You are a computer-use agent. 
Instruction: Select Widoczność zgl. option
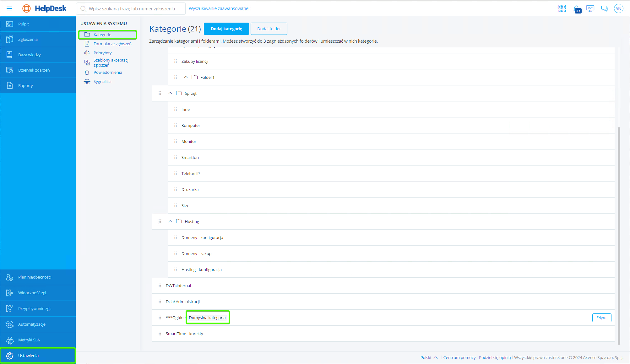pyautogui.click(x=32, y=292)
